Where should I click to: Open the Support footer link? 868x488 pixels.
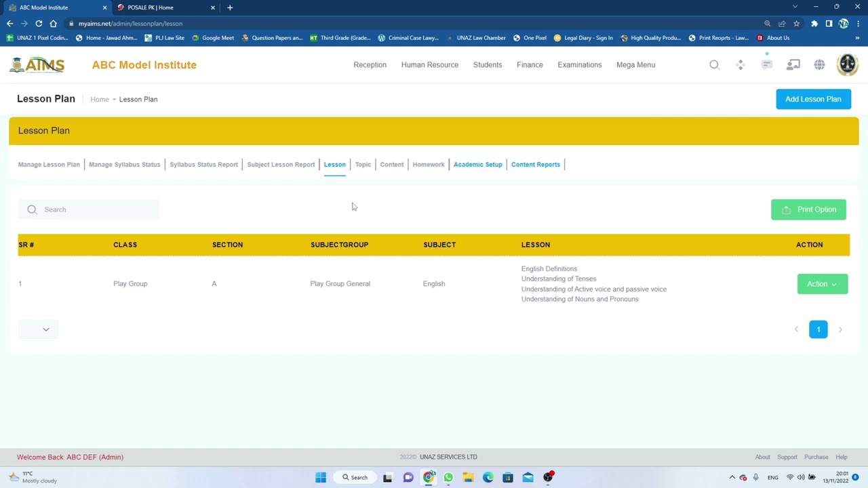tap(787, 457)
